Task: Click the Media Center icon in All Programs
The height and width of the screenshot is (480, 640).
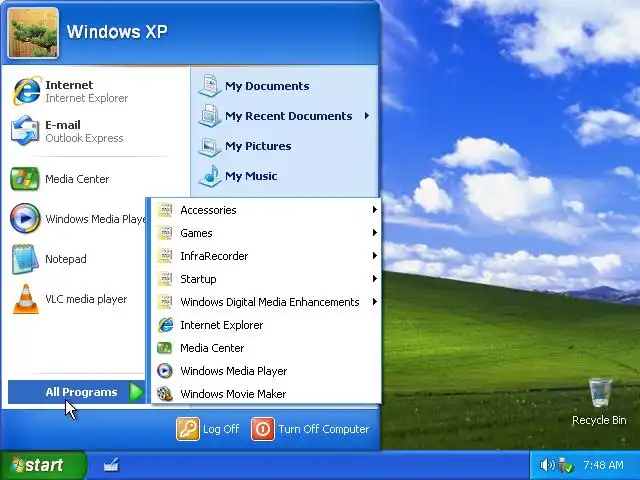Action: pos(165,348)
